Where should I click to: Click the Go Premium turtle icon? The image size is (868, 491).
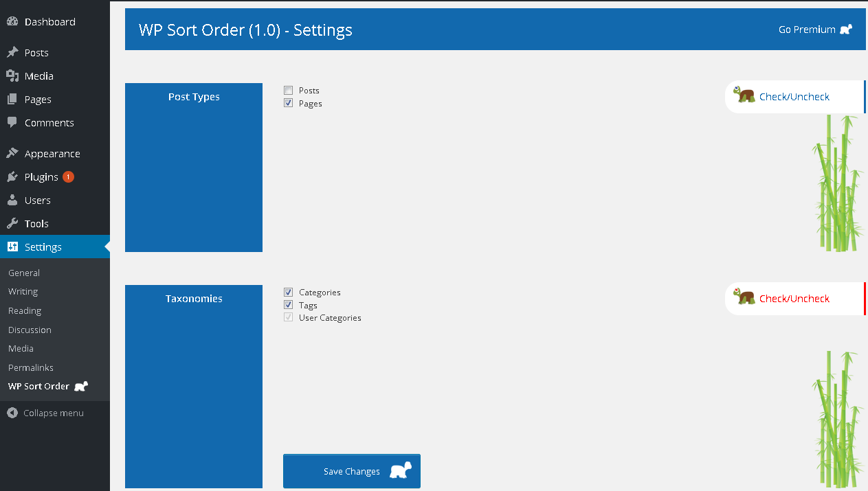tap(846, 30)
